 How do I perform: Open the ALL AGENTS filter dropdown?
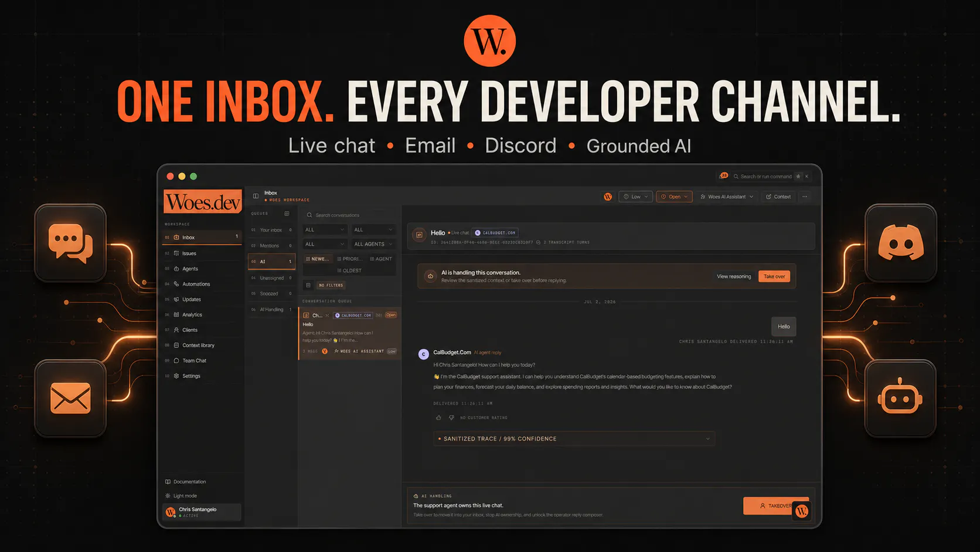coord(373,244)
